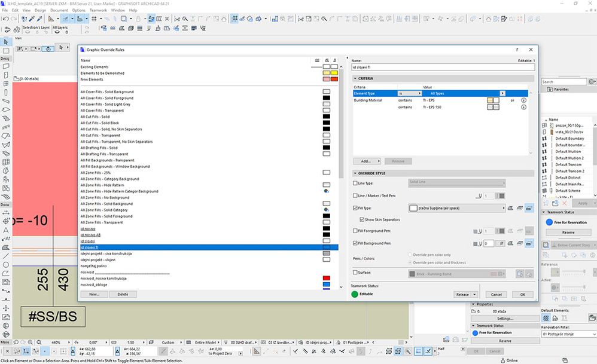Viewport: 597px width, 364px height.
Task: Click info icon of TI - EPS row
Action: tap(523, 100)
